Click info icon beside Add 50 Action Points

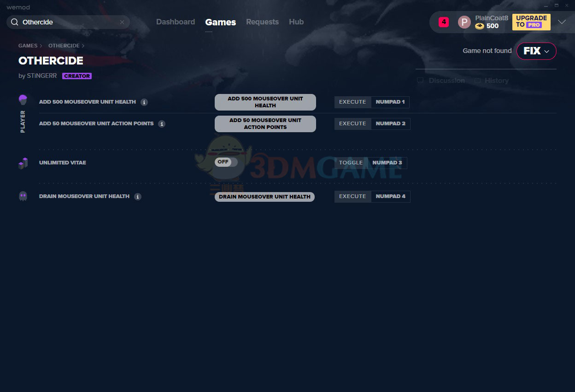pos(162,124)
